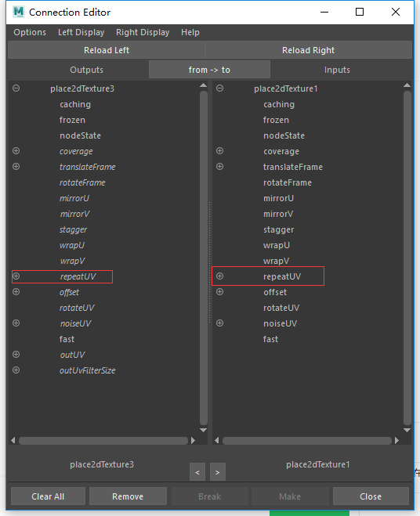Click the Clear All button
This screenshot has width=420, height=516.
48,496
